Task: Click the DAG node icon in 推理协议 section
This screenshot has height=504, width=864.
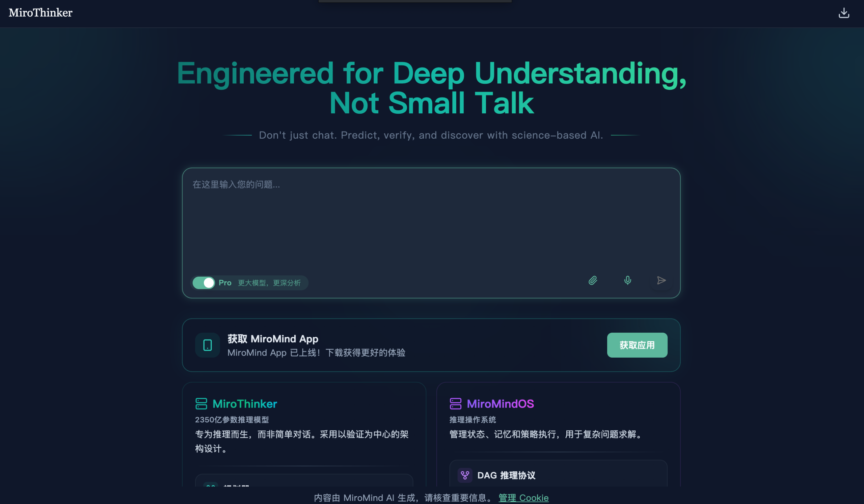Action: [465, 475]
